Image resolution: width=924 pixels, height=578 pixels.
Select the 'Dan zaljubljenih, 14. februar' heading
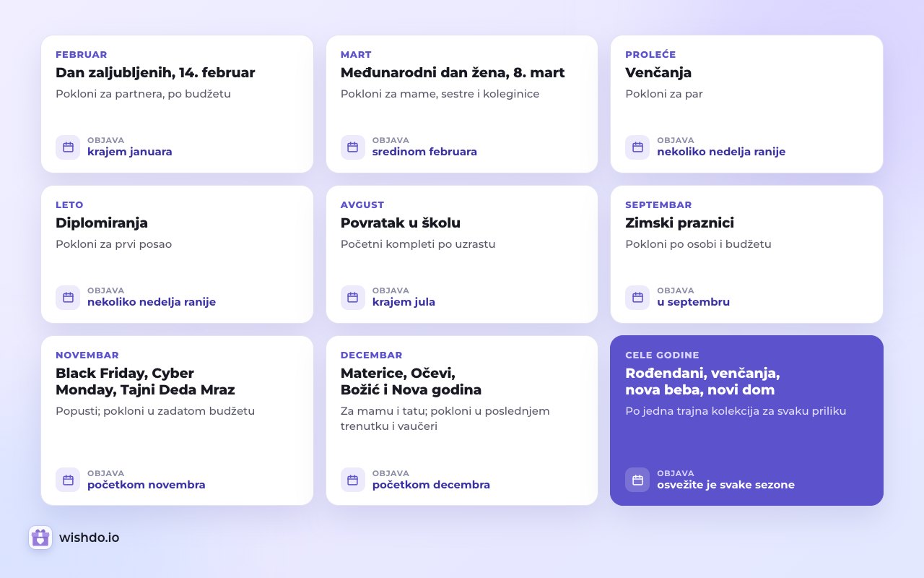pos(155,73)
